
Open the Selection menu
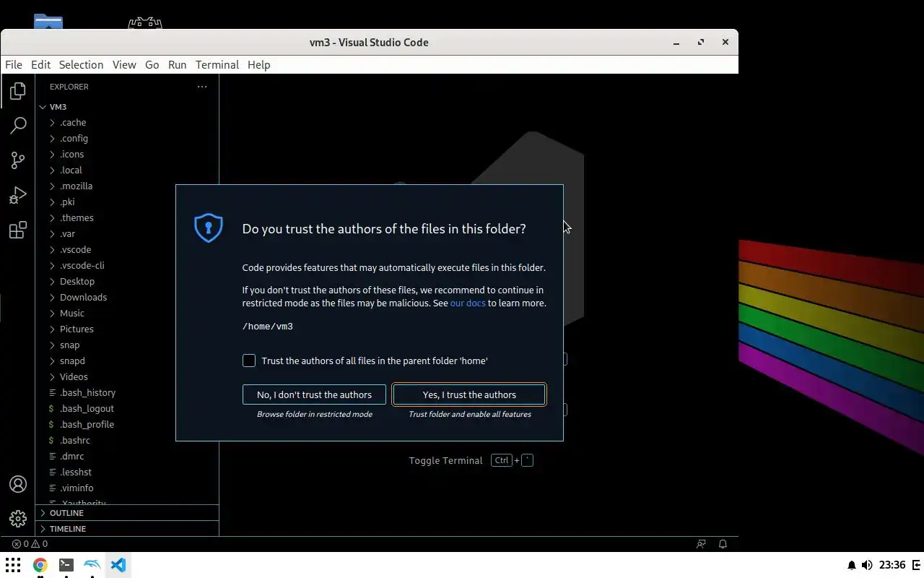(81, 64)
